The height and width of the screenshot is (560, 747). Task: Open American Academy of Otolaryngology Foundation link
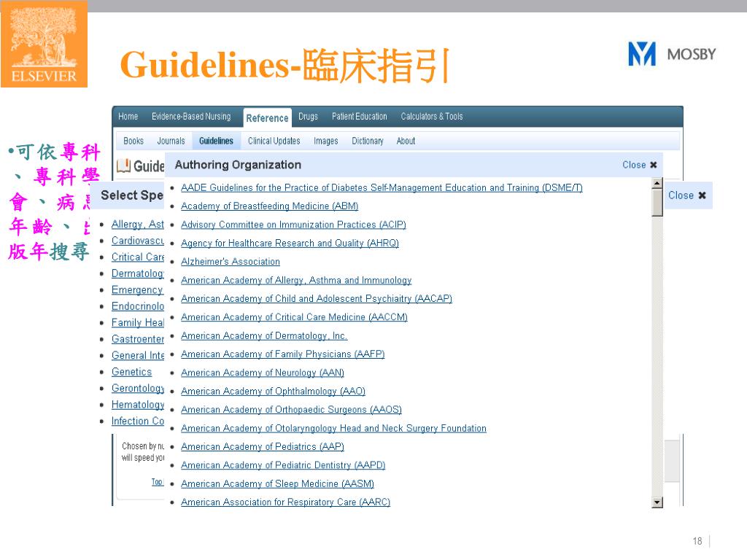pyautogui.click(x=333, y=428)
